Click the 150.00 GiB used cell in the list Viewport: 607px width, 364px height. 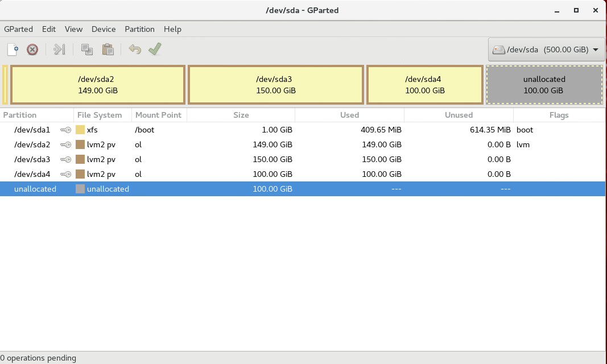point(382,159)
